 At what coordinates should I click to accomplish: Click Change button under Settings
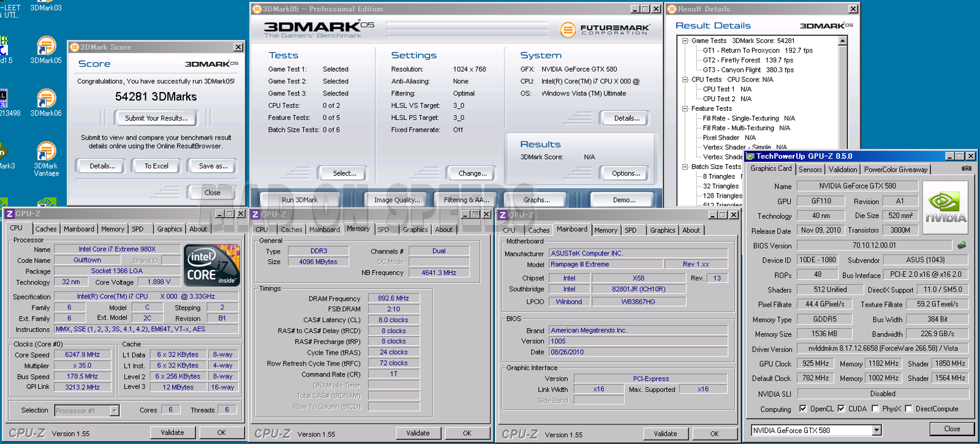[472, 173]
